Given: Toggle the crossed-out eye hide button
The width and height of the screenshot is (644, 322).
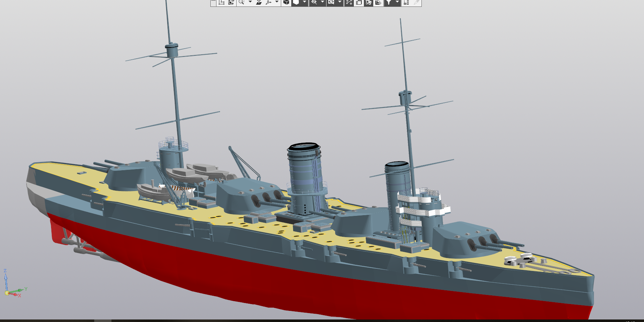Looking at the screenshot, I should (314, 2).
